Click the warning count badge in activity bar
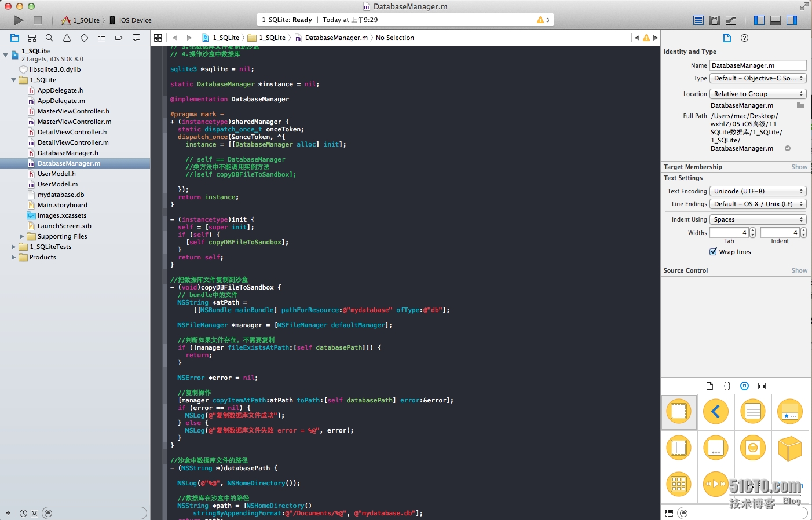Image resolution: width=812 pixels, height=520 pixels. pos(543,20)
